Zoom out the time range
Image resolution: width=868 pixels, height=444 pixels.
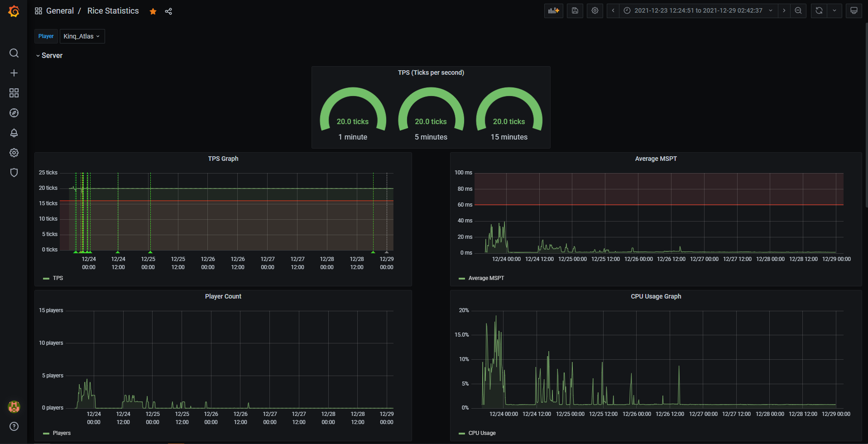pos(798,11)
